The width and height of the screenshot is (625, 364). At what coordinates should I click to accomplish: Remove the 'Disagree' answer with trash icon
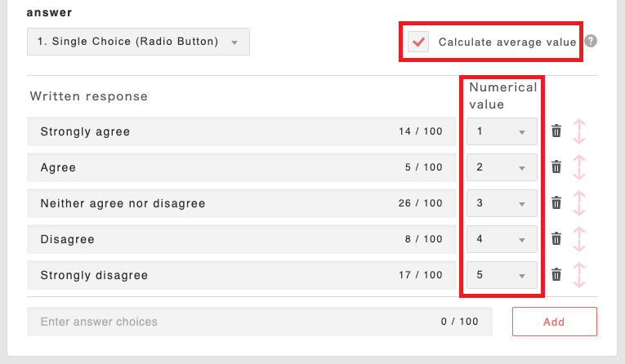[556, 239]
